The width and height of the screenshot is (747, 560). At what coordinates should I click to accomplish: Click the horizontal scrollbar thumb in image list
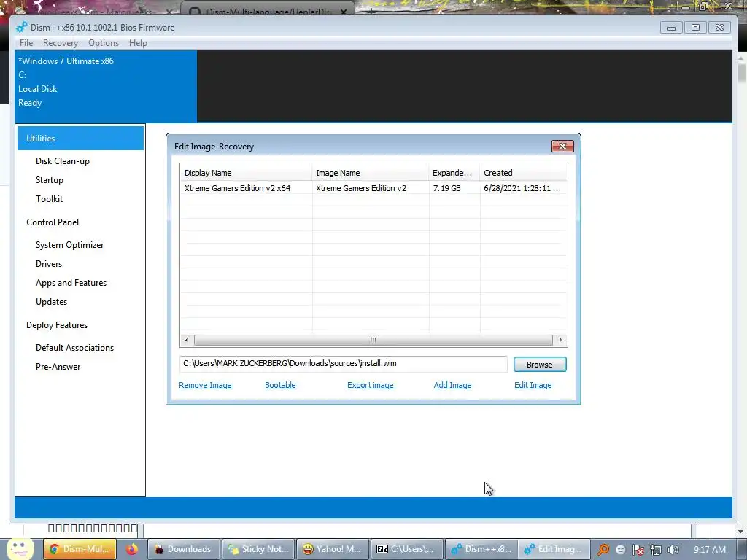(x=373, y=340)
